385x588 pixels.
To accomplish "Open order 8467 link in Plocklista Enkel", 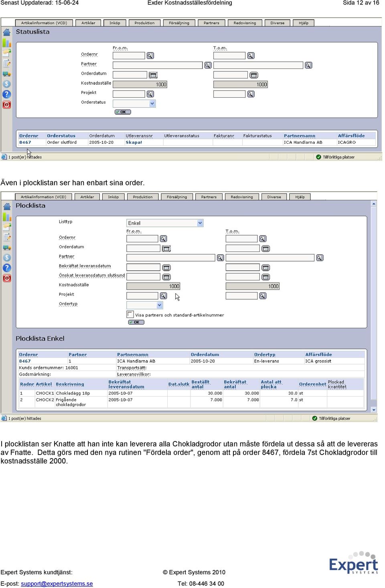I will pyautogui.click(x=25, y=361).
